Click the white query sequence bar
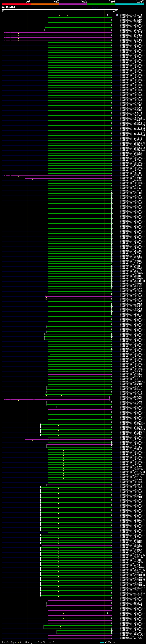Screen dimensions: 146x644 tap(60, 10)
